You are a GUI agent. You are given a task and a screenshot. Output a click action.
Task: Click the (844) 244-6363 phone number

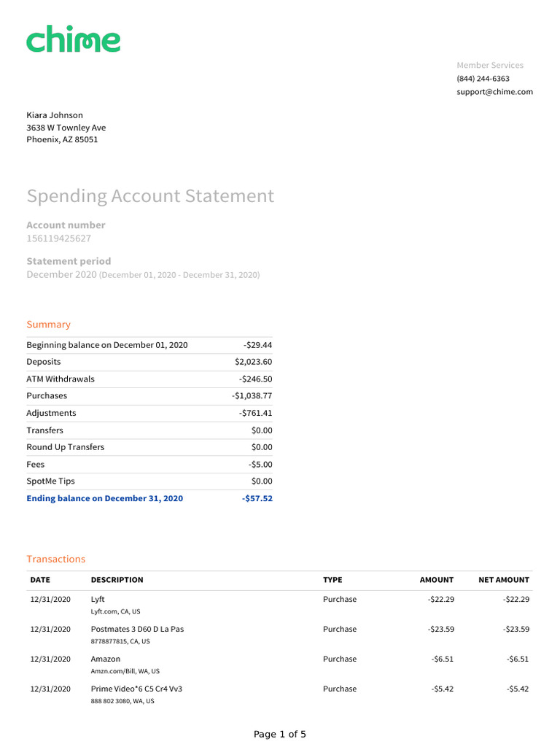483,79
